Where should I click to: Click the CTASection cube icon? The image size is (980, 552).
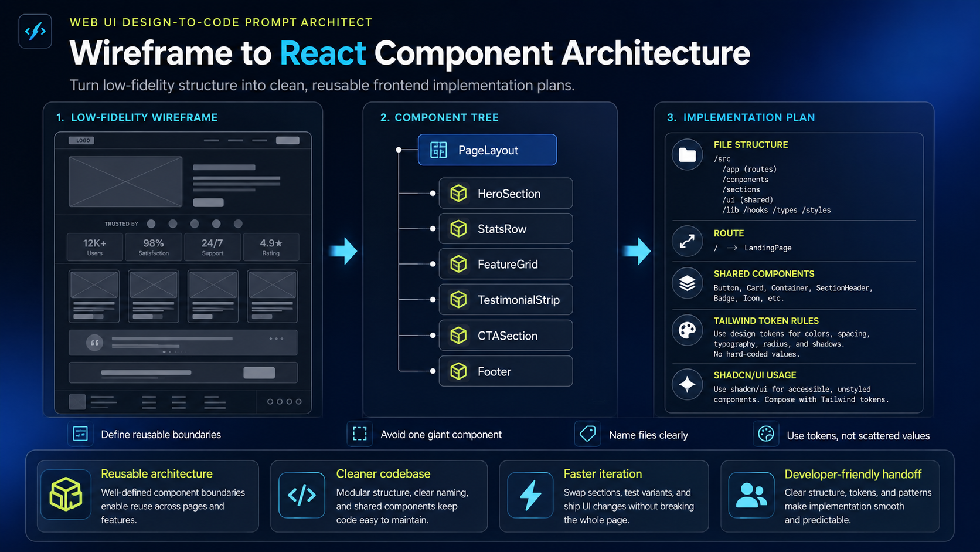(458, 336)
